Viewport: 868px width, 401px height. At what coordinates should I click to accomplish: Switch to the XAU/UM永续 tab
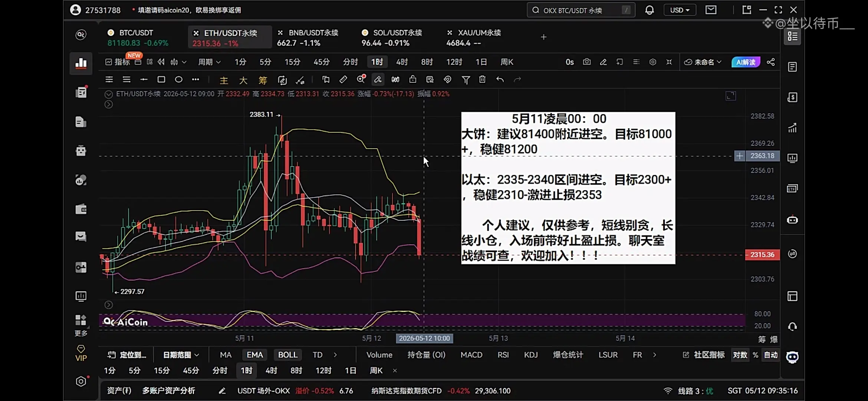pos(474,38)
